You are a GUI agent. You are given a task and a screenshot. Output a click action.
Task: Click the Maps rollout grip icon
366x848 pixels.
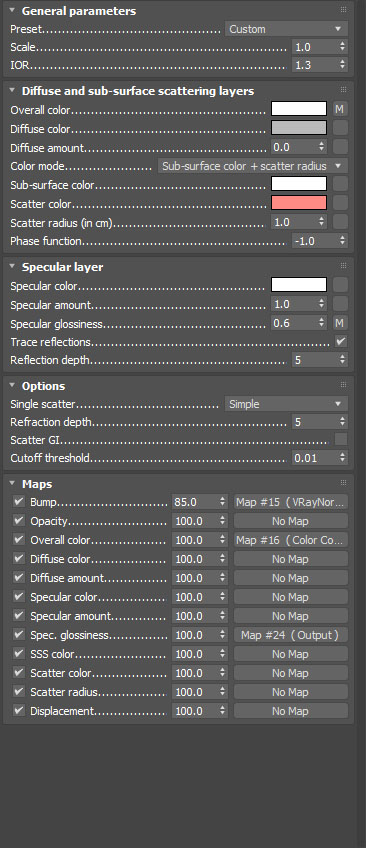coord(343,482)
